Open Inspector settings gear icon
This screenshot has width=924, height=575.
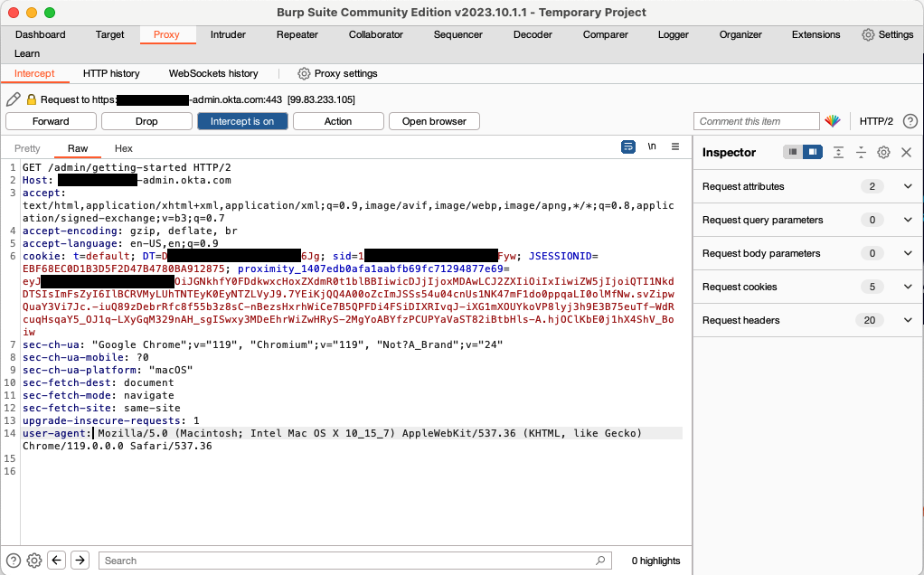pos(883,153)
